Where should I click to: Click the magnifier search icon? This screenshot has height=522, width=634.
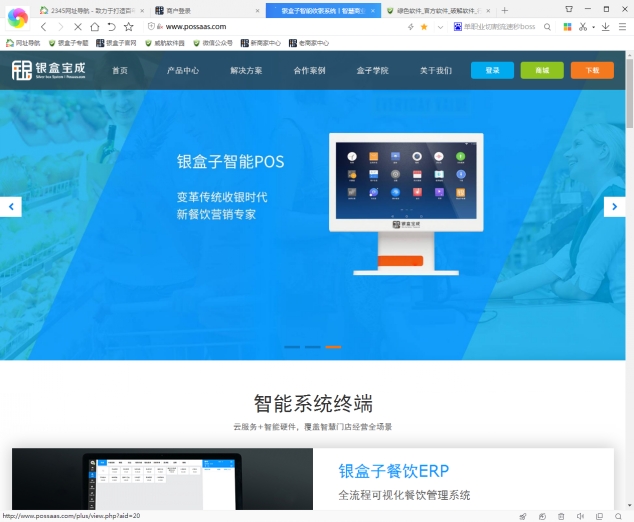point(547,27)
